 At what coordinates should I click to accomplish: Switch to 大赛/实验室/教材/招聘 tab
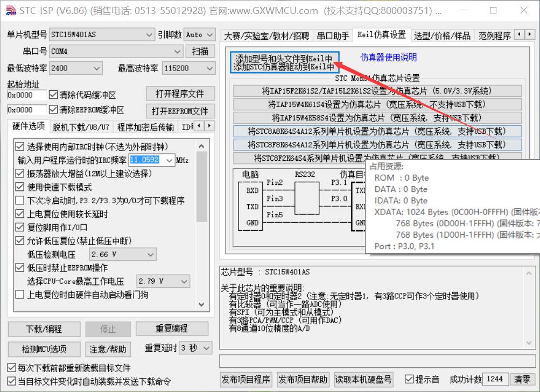point(267,35)
